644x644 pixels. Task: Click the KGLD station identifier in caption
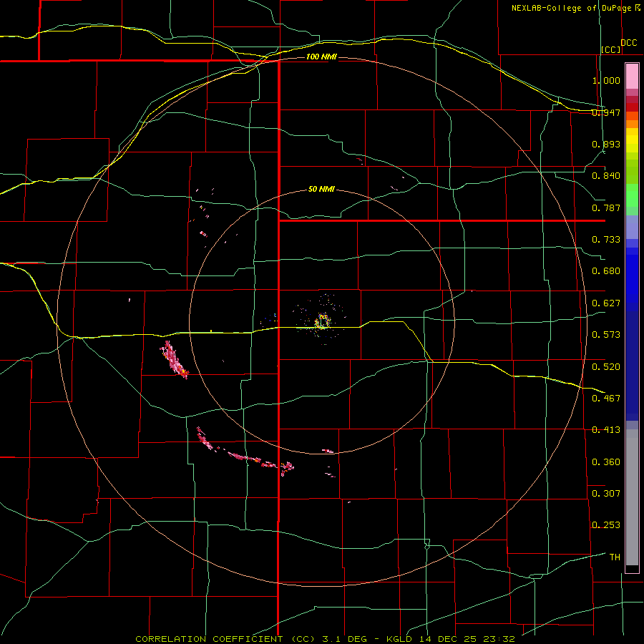click(401, 639)
